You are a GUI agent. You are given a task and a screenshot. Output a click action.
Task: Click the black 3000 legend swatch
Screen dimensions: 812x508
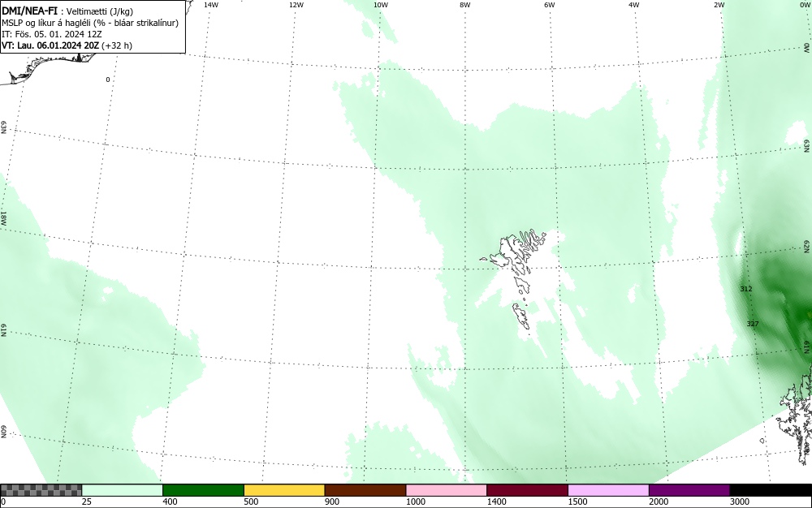[x=771, y=490]
